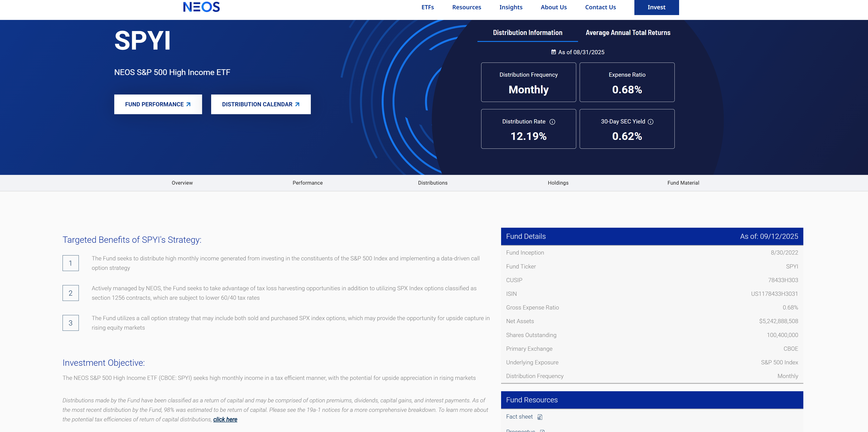Open the Fund Performance button

coord(158,104)
